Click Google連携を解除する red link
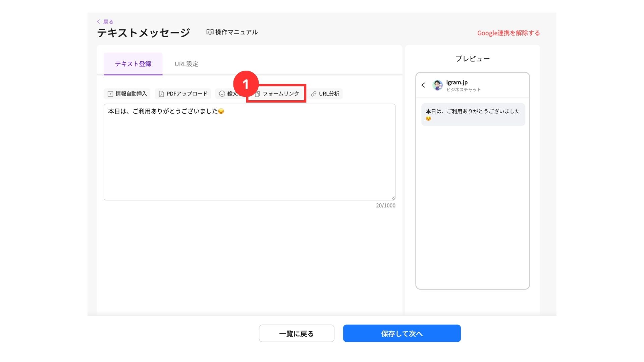 pyautogui.click(x=508, y=33)
